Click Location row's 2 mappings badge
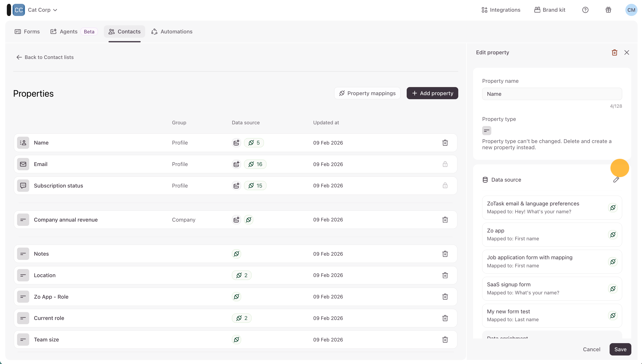The height and width of the screenshot is (364, 642). (x=241, y=275)
